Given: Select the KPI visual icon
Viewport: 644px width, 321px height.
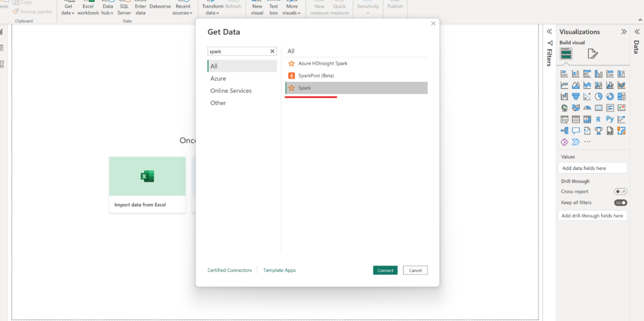Looking at the screenshot, I should (x=621, y=108).
